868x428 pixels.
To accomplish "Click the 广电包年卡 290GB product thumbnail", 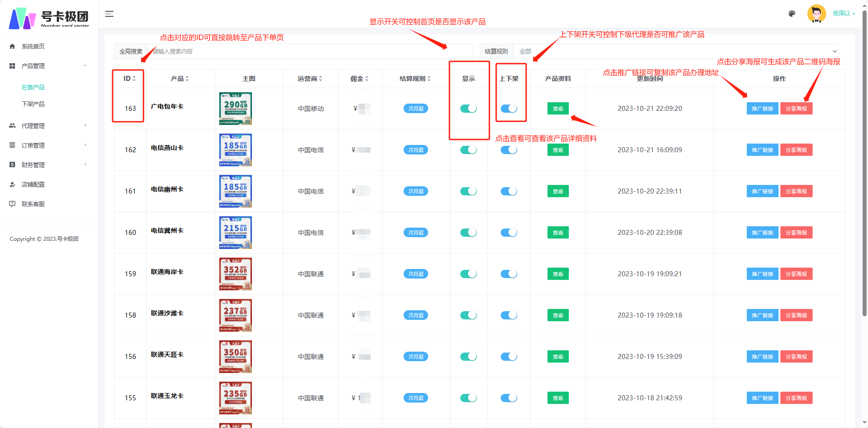I will pos(236,109).
